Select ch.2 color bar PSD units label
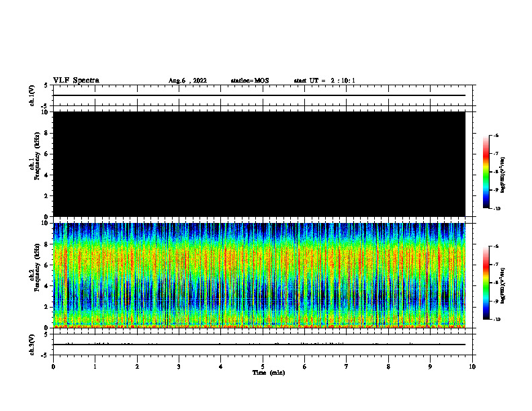Viewport: 532px width, 411px height. [503, 286]
